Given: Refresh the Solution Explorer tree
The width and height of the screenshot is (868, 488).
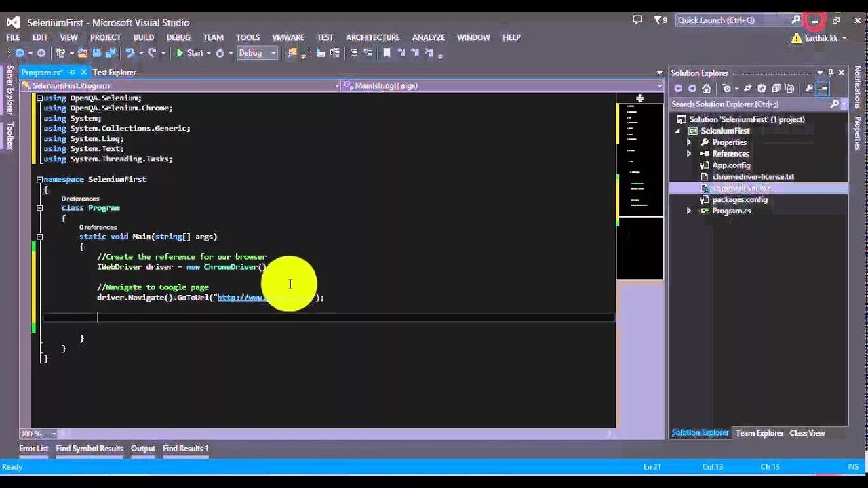Looking at the screenshot, I should pos(762,89).
